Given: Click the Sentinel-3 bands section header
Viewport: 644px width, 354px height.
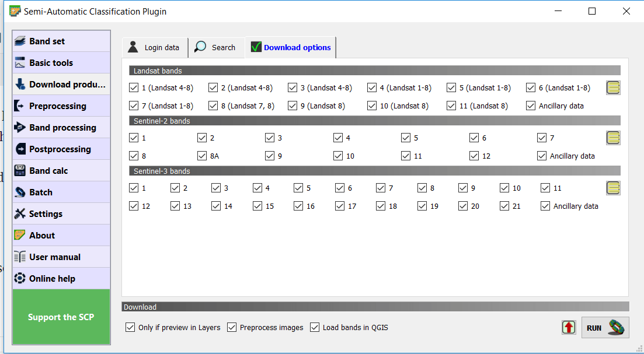Looking at the screenshot, I should tap(375, 171).
